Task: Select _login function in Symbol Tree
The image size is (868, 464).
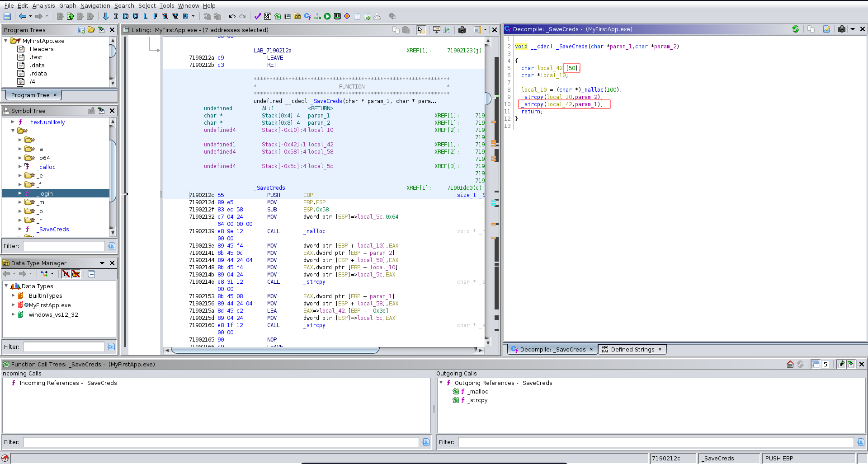Action: [x=46, y=193]
